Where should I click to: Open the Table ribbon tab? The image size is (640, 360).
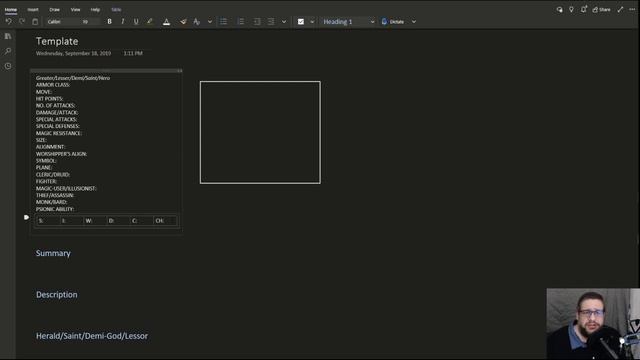(x=116, y=9)
